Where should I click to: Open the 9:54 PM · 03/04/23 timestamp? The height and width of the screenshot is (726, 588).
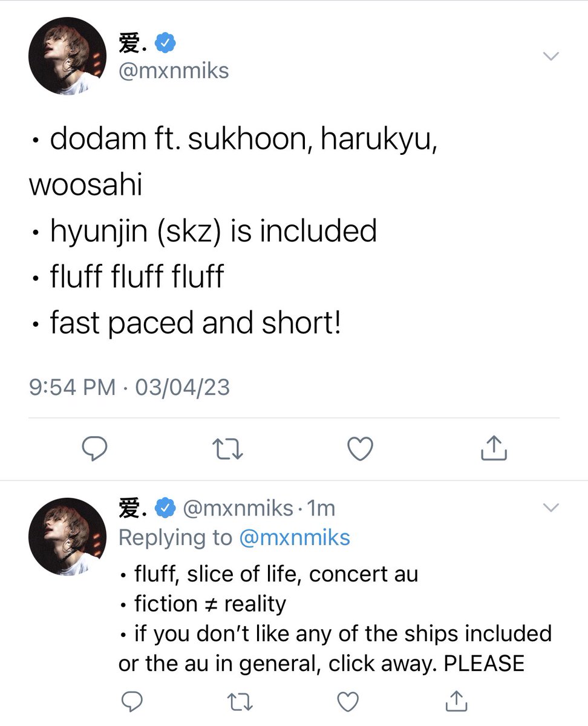[x=129, y=387]
